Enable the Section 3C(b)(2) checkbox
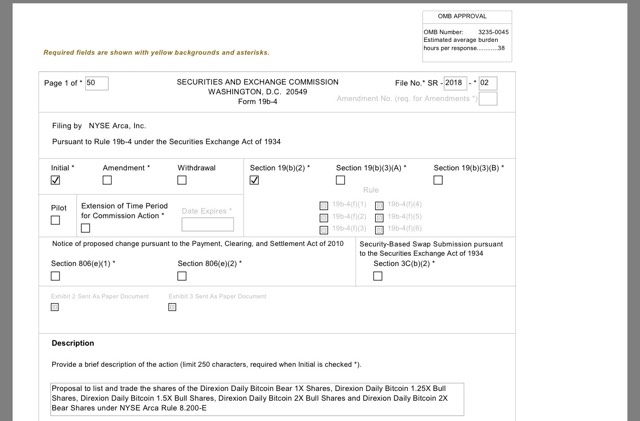 (378, 276)
